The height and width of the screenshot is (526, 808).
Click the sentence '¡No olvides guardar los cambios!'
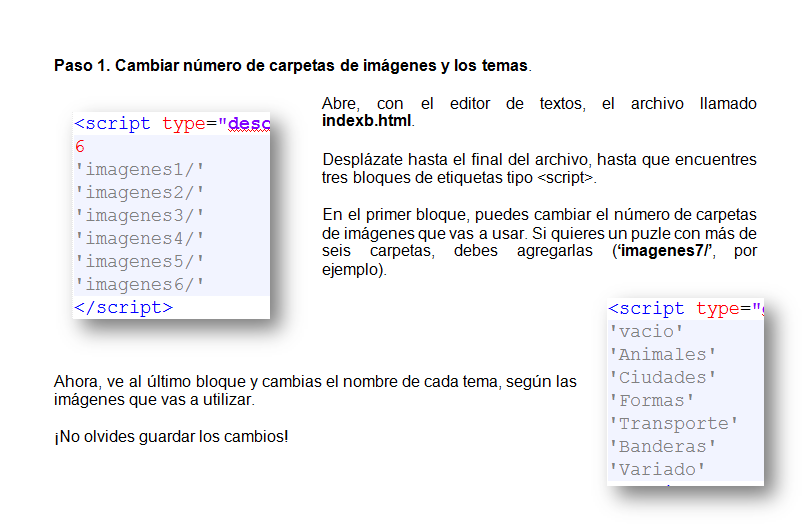171,436
